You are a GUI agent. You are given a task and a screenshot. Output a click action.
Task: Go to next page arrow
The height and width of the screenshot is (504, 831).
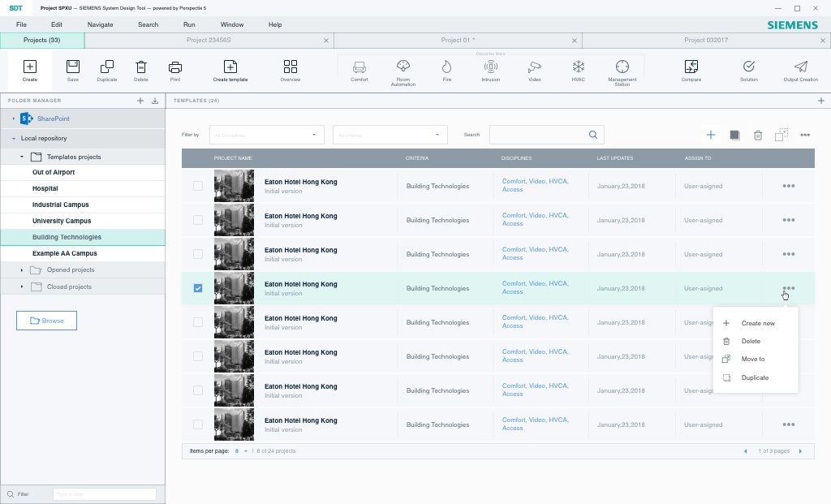[800, 451]
